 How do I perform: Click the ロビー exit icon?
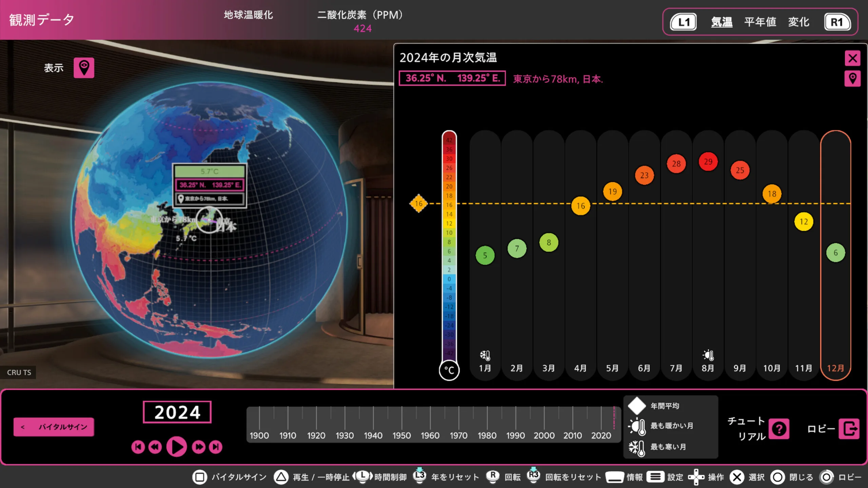(849, 429)
